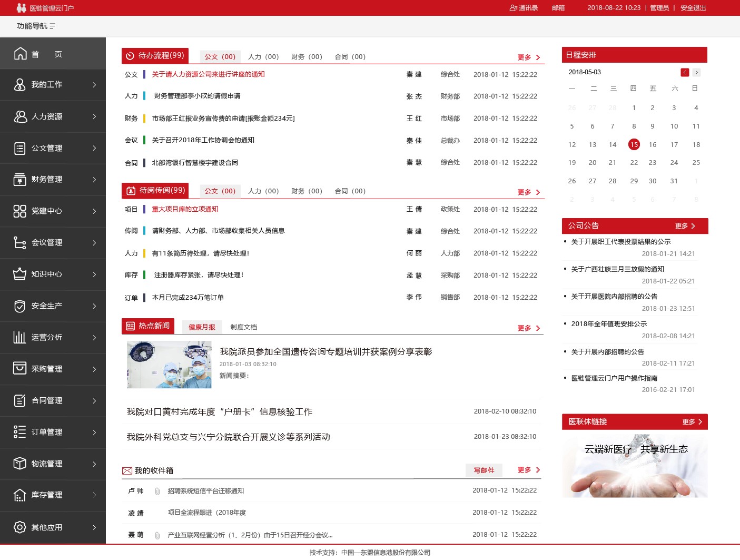Open the 制度文档 news tab
Screen dimensions: 740x560
click(x=244, y=327)
